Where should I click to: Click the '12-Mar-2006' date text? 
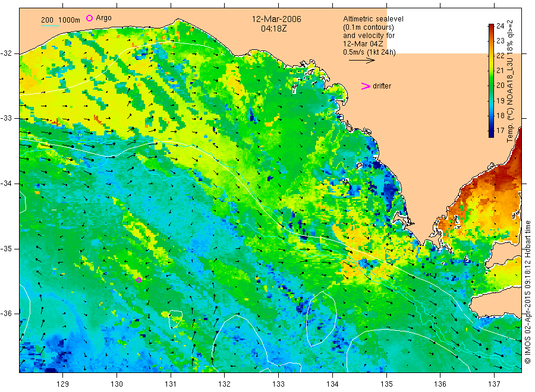[276, 19]
